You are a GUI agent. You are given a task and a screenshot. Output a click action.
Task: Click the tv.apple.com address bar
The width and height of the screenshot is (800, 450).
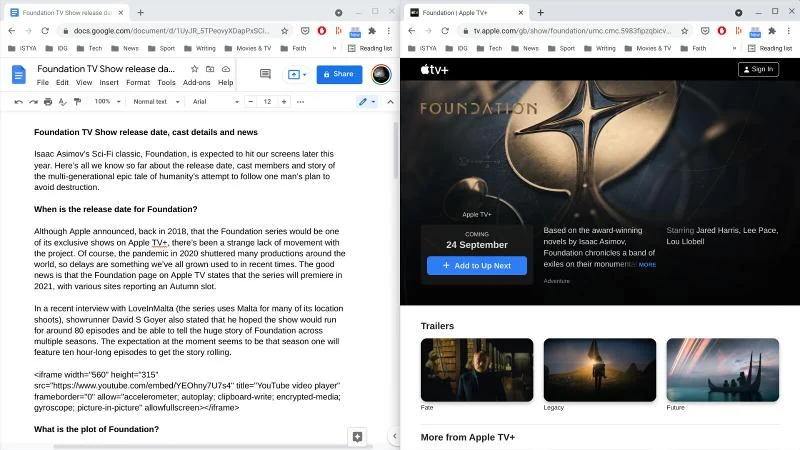point(571,31)
